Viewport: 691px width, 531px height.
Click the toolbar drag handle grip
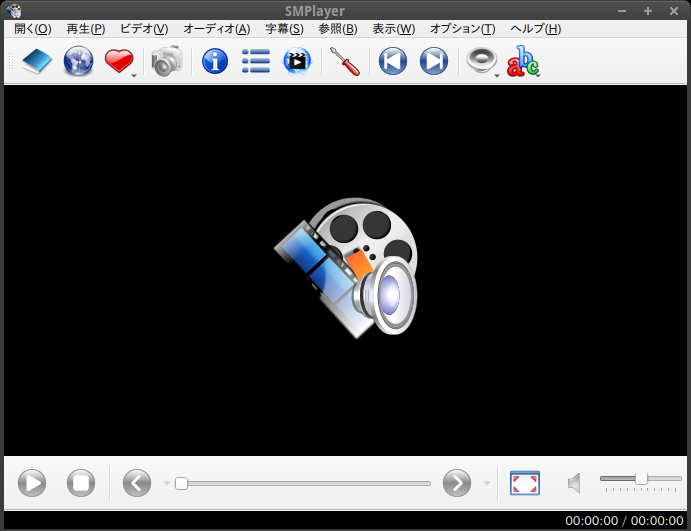coord(11,61)
